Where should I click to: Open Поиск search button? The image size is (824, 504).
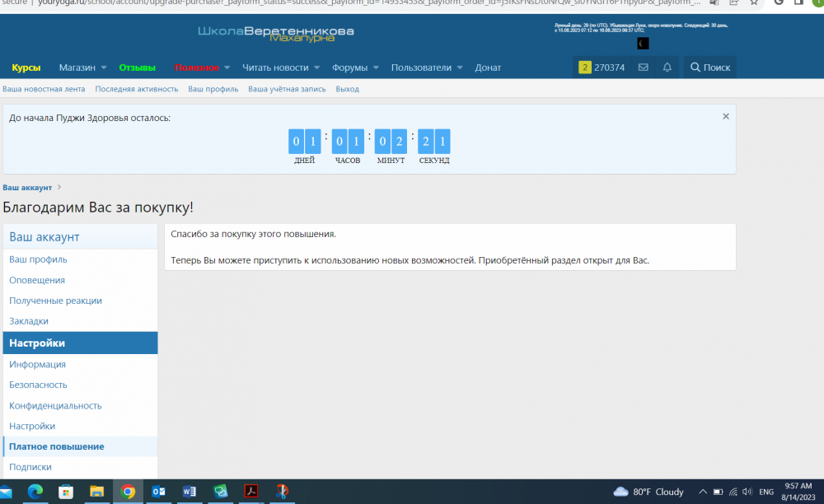(709, 68)
